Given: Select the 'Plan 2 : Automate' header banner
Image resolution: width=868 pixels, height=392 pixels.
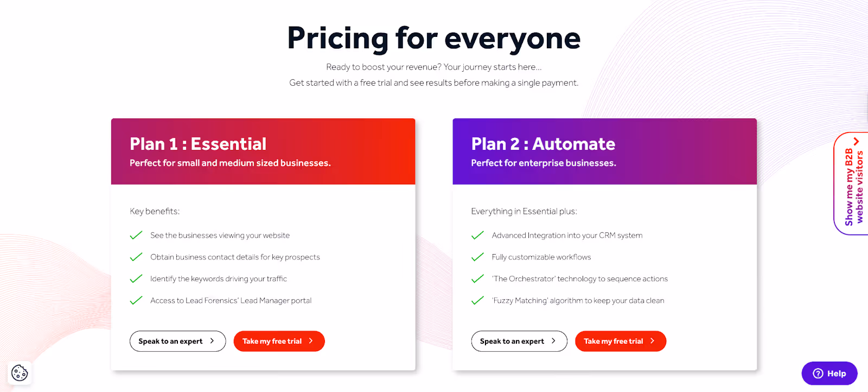Looking at the screenshot, I should [x=604, y=151].
